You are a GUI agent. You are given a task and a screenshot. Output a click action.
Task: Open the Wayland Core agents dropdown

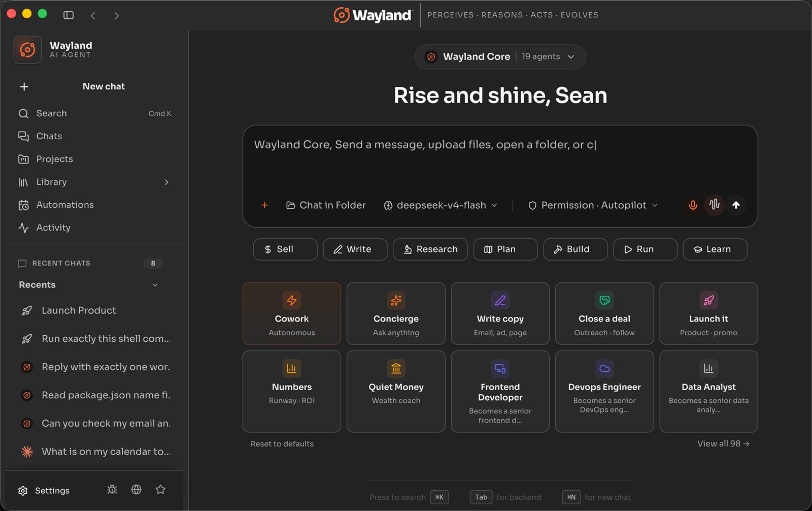click(x=500, y=57)
